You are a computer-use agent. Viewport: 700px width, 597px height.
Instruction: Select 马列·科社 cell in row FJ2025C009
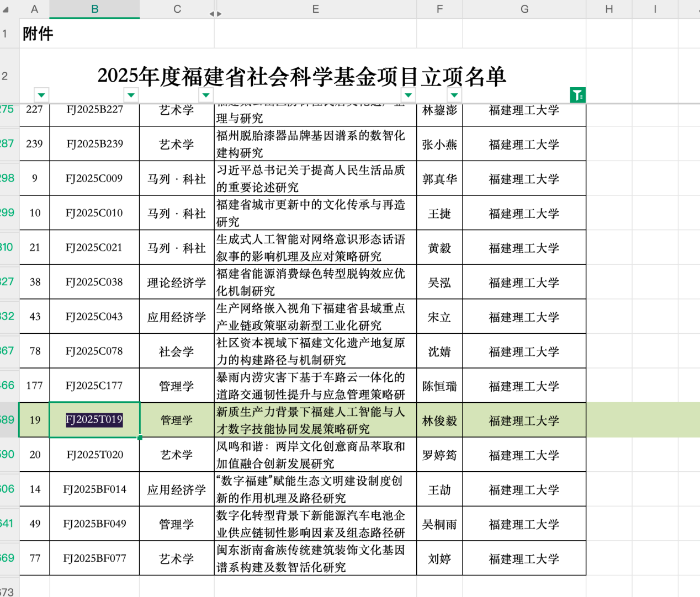[177, 179]
